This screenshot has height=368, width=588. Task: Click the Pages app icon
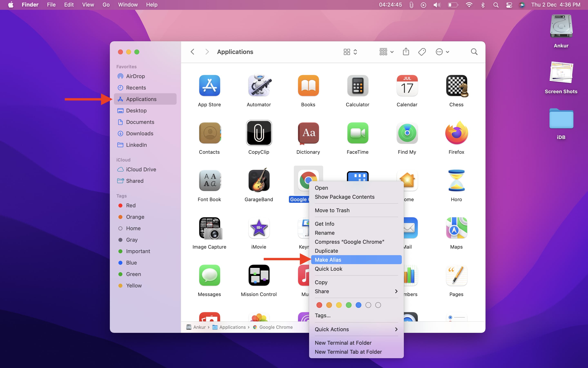tap(457, 275)
